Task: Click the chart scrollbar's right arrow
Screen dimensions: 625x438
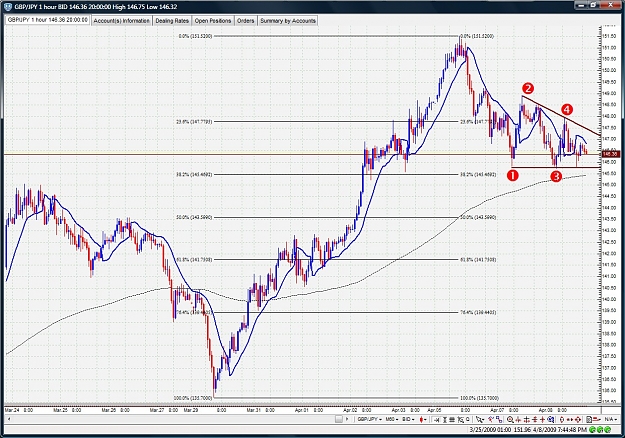Action: [347, 419]
